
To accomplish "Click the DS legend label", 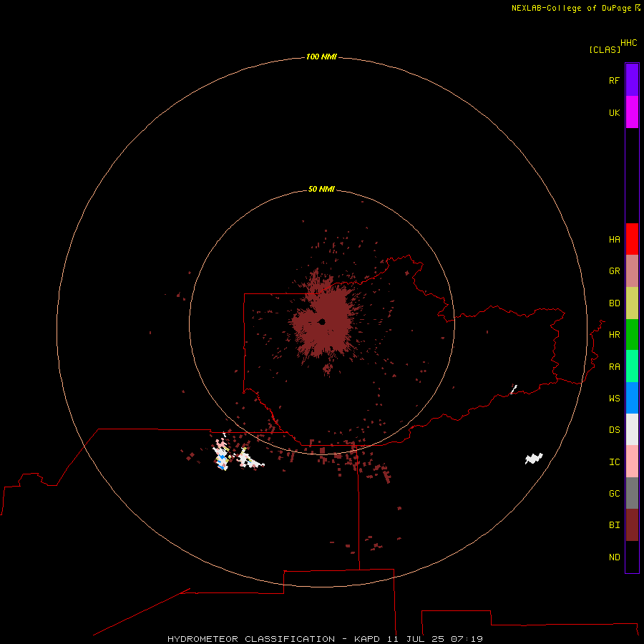I will (614, 430).
